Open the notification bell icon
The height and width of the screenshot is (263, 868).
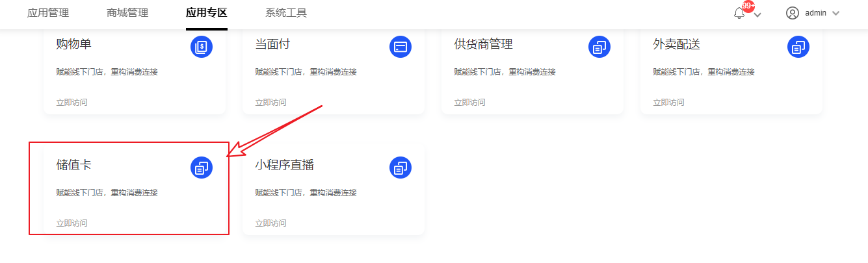coord(739,13)
